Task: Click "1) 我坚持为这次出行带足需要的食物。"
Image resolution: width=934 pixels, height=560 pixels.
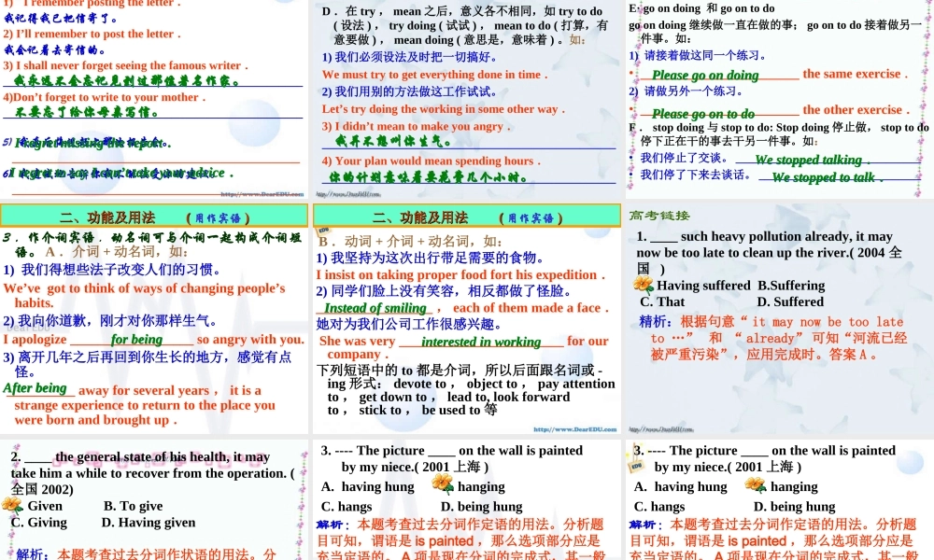Action: coord(431,258)
